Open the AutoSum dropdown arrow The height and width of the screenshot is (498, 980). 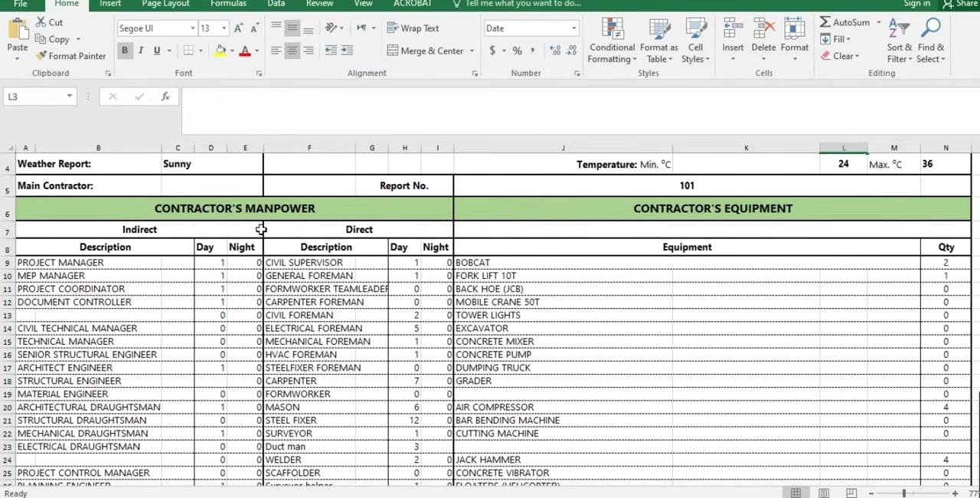click(878, 22)
